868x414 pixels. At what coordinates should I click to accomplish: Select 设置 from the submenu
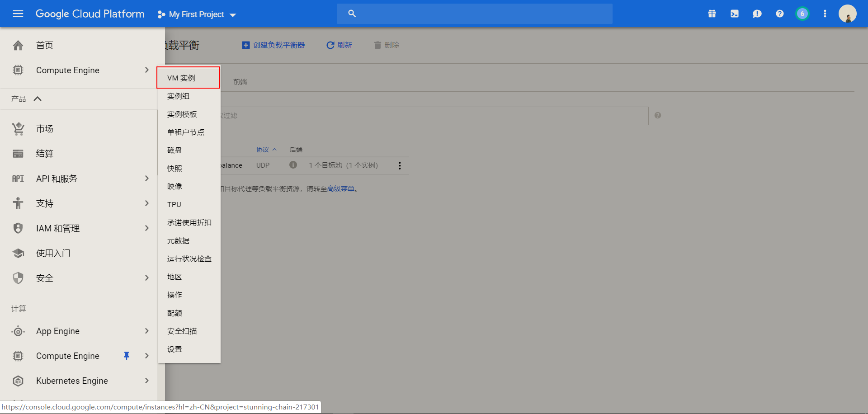[189, 349]
